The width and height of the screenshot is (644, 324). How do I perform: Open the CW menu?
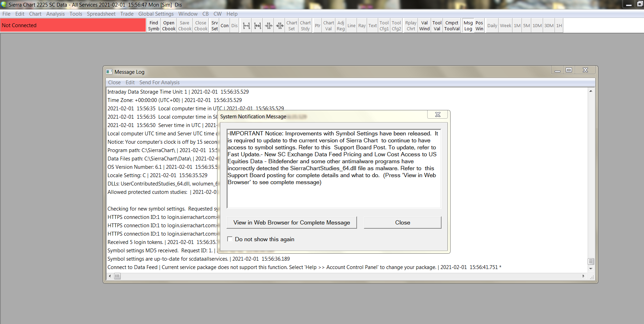pos(217,14)
